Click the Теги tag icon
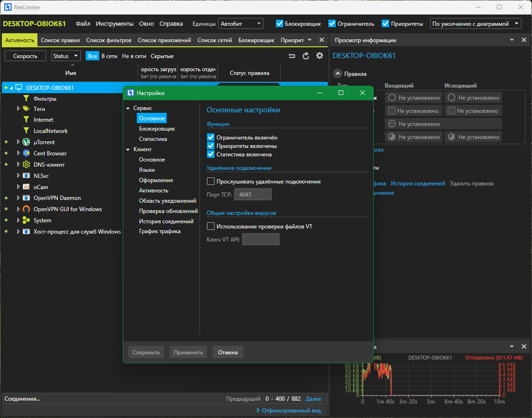 (26, 109)
